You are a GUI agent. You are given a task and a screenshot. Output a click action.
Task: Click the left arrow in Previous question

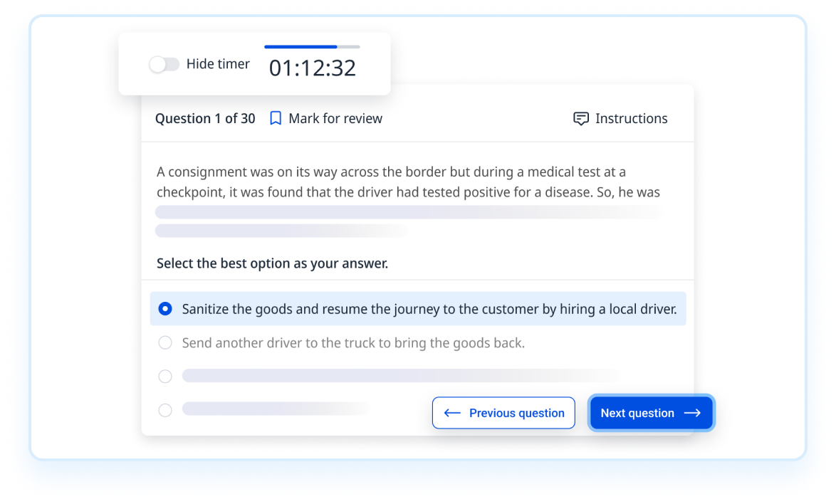452,413
